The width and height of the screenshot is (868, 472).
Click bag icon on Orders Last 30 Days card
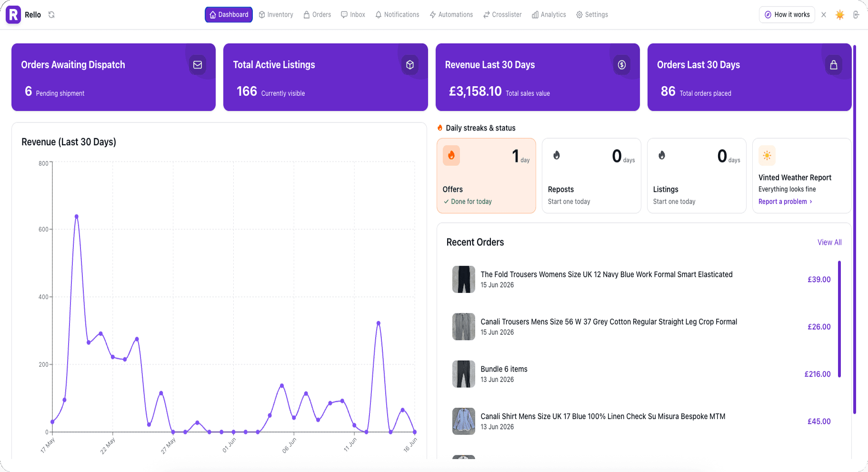tap(834, 65)
